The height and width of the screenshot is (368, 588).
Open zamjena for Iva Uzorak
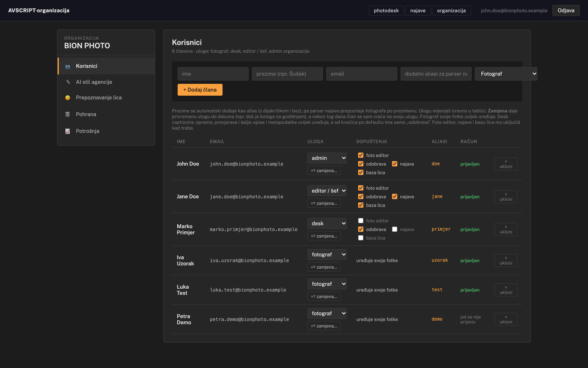click(324, 267)
